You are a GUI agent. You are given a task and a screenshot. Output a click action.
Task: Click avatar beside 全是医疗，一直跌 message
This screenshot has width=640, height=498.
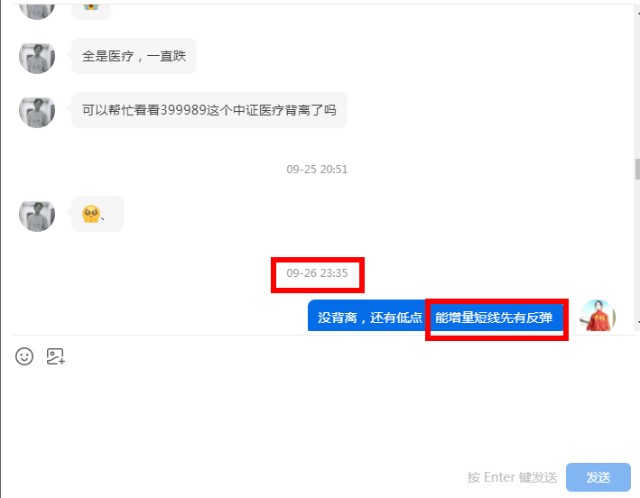(37, 57)
